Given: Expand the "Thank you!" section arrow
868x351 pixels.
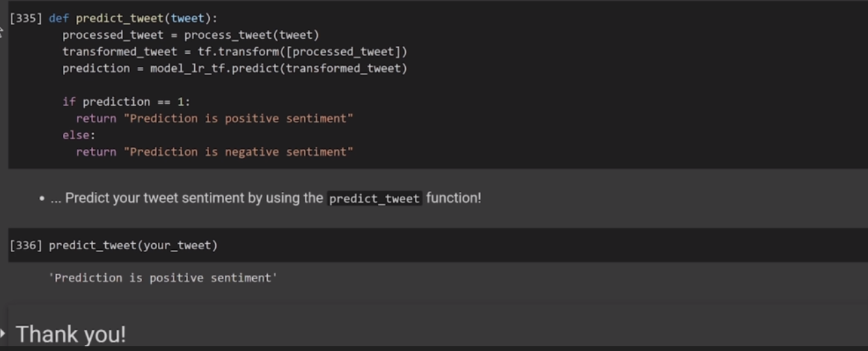Looking at the screenshot, I should pos(3,333).
